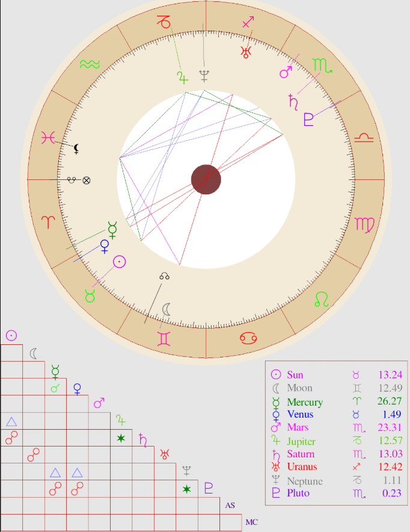Click the Jupiter header in the aspect grid
The width and height of the screenshot is (410, 532).
coord(121,420)
